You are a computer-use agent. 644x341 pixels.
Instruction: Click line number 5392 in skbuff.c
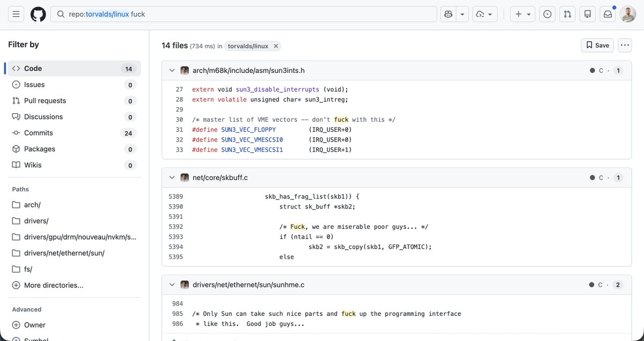[175, 227]
